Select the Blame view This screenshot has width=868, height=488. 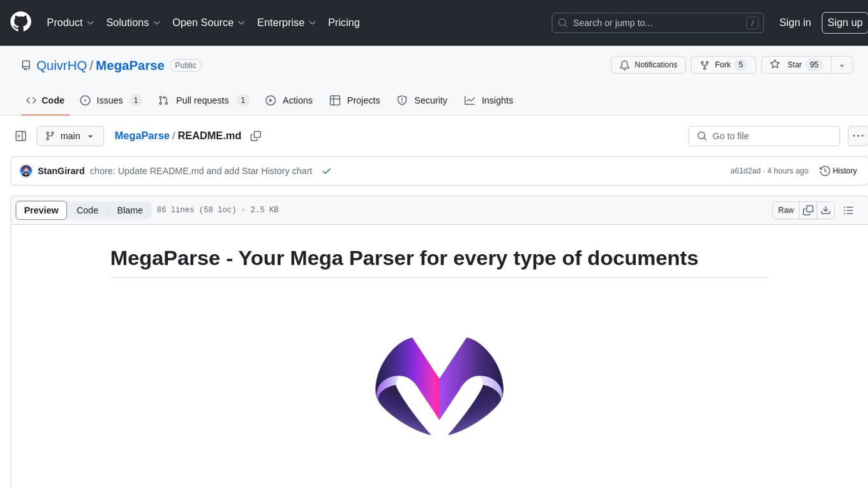130,210
